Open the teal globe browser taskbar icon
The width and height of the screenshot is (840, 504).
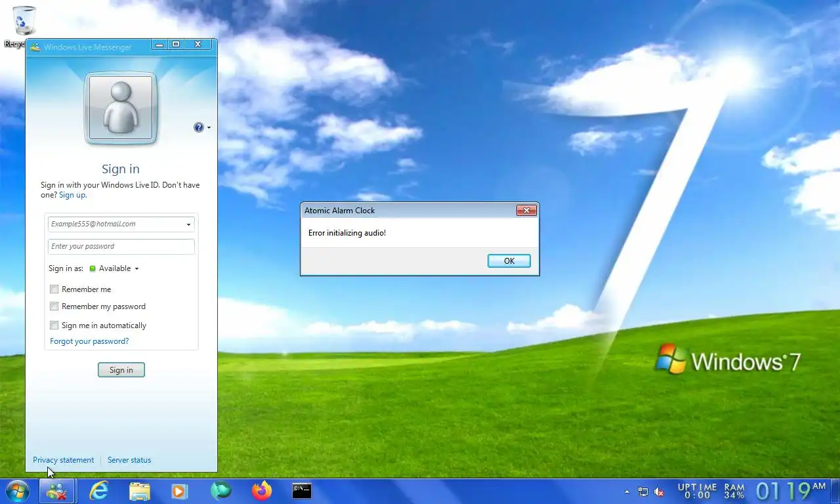pos(221,491)
